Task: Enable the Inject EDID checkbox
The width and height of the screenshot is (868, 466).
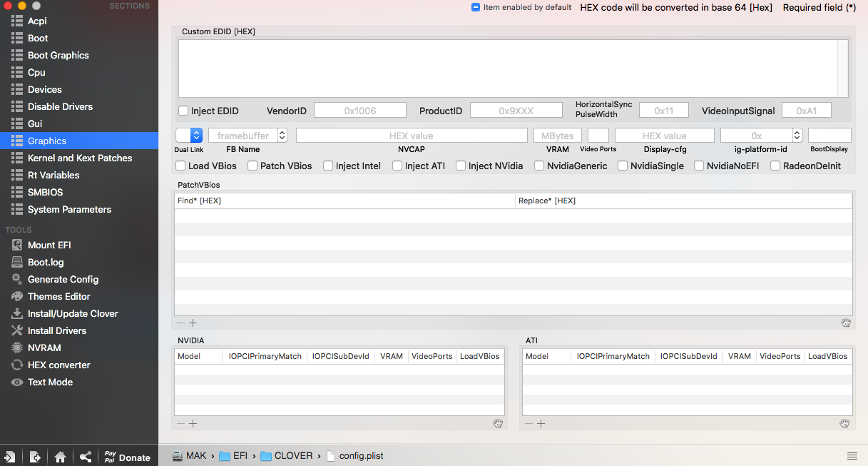Action: point(183,111)
